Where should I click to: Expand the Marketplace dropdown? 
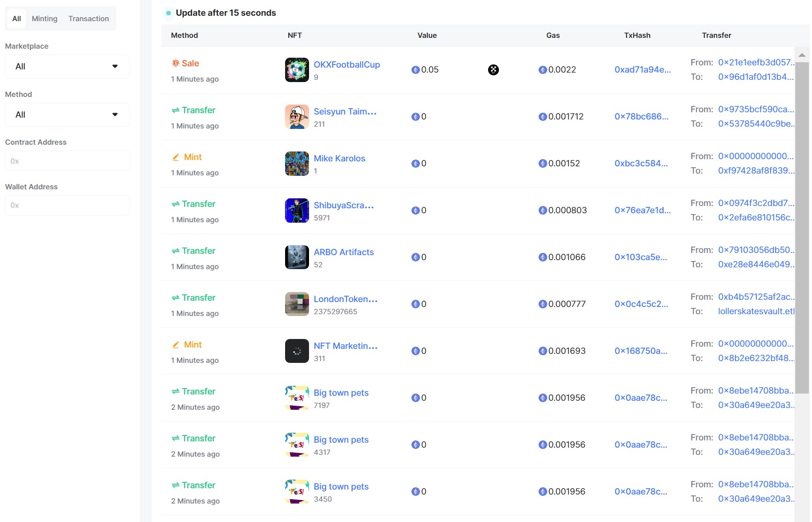[67, 67]
